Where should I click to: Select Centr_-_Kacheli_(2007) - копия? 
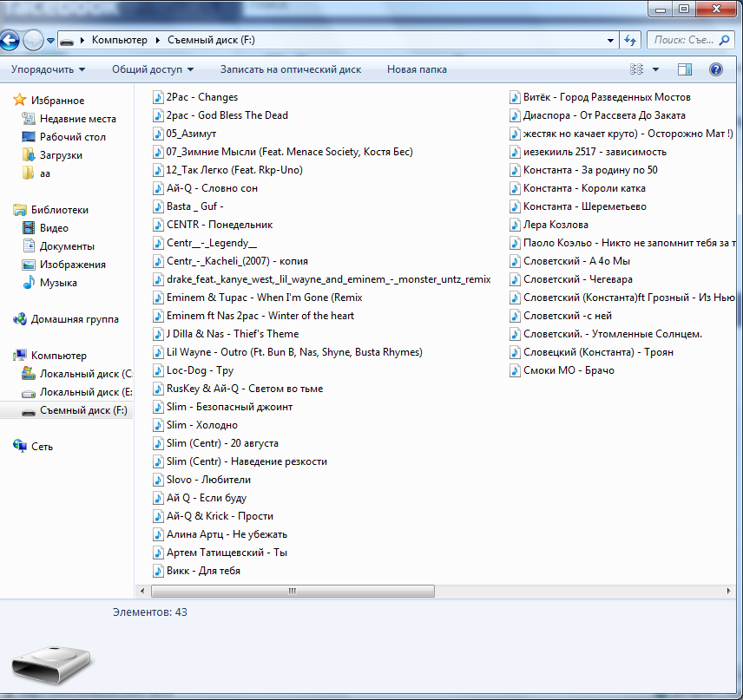[237, 261]
